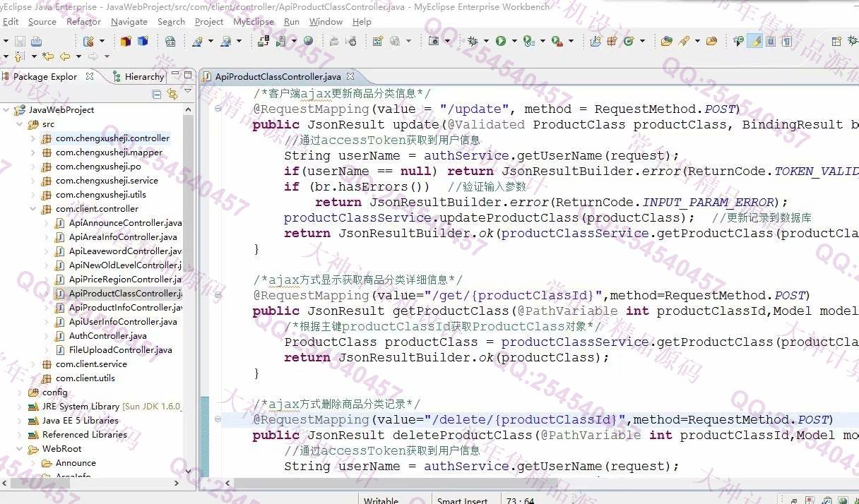Toggle Link with Editor in Package Explorer
Viewport: 859px width, 504px height.
coord(172,94)
